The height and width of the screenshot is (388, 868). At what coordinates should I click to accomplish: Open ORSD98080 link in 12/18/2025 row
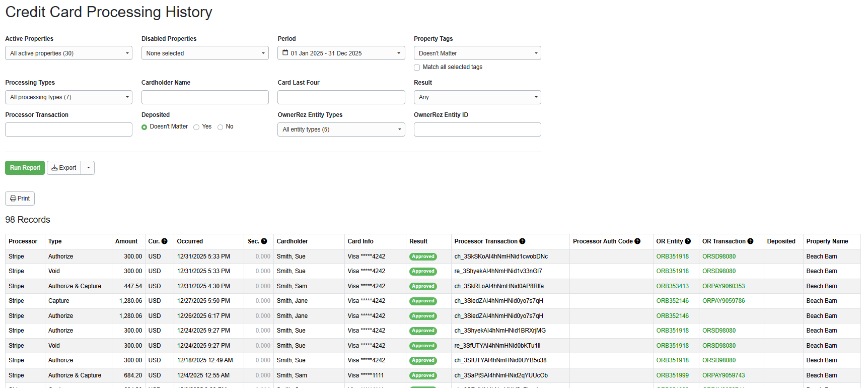pos(719,360)
